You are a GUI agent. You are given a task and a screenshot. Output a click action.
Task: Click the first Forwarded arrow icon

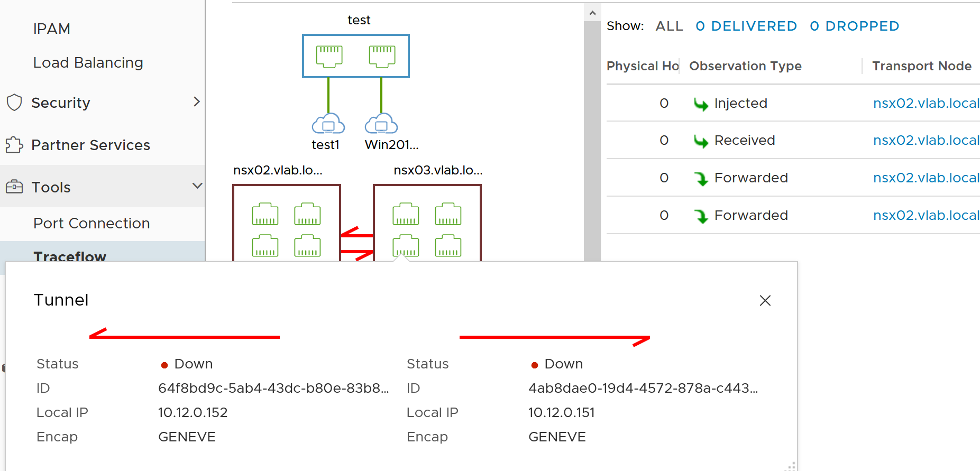(701, 179)
